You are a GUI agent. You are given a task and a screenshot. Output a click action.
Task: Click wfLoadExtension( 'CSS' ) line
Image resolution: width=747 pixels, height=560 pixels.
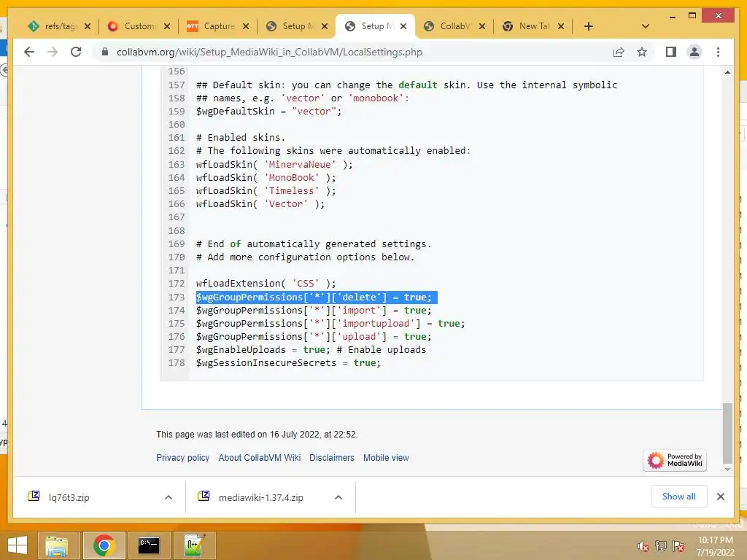pos(266,284)
